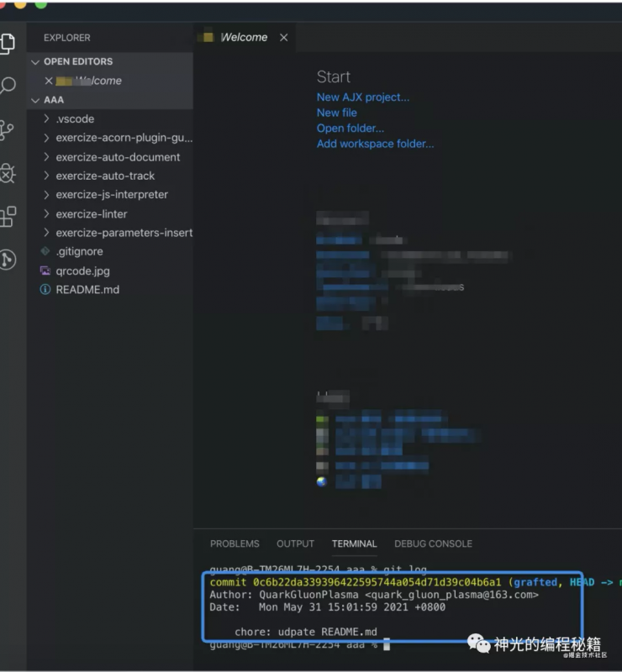Click the "Add workspace folder..." link

pyautogui.click(x=375, y=144)
